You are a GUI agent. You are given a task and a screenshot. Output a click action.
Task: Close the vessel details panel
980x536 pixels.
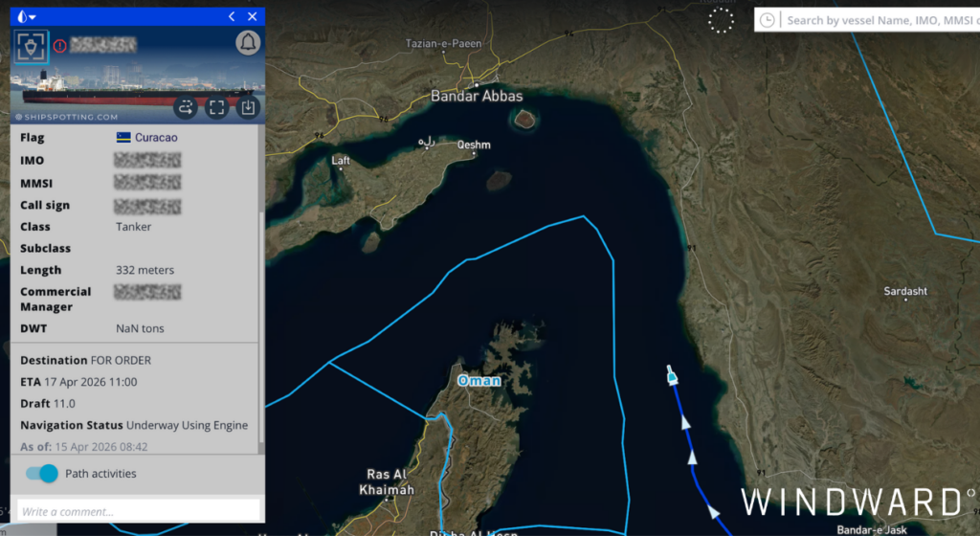tap(253, 17)
